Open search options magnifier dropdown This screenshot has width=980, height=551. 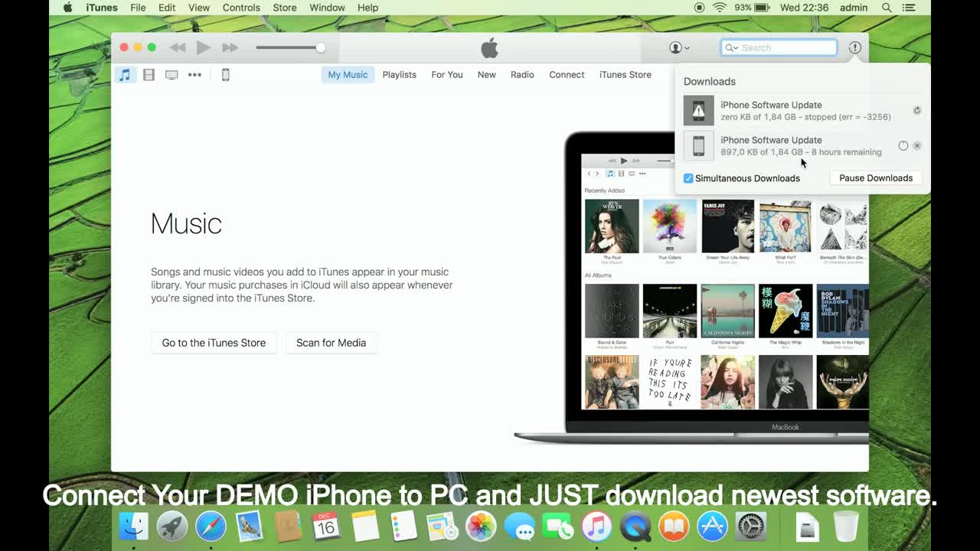tap(731, 47)
